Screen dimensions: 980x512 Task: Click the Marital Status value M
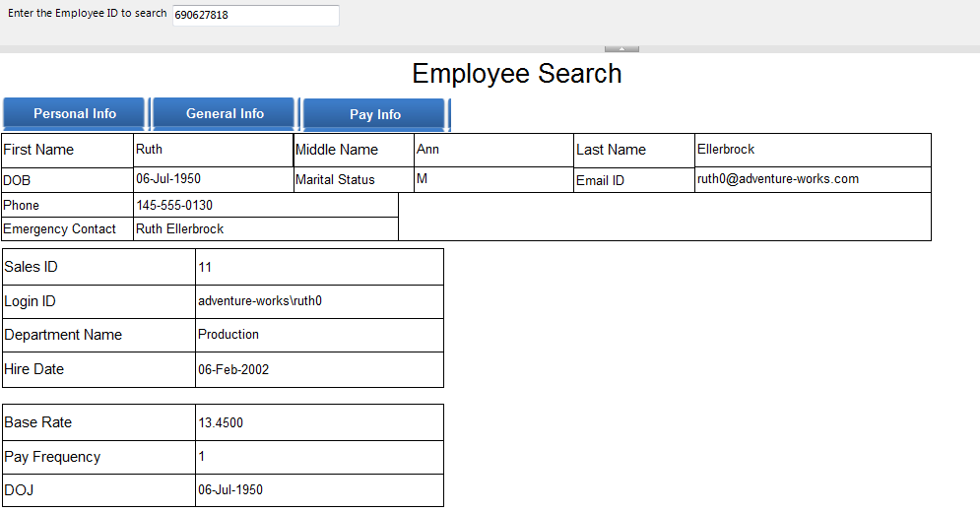tap(422, 179)
